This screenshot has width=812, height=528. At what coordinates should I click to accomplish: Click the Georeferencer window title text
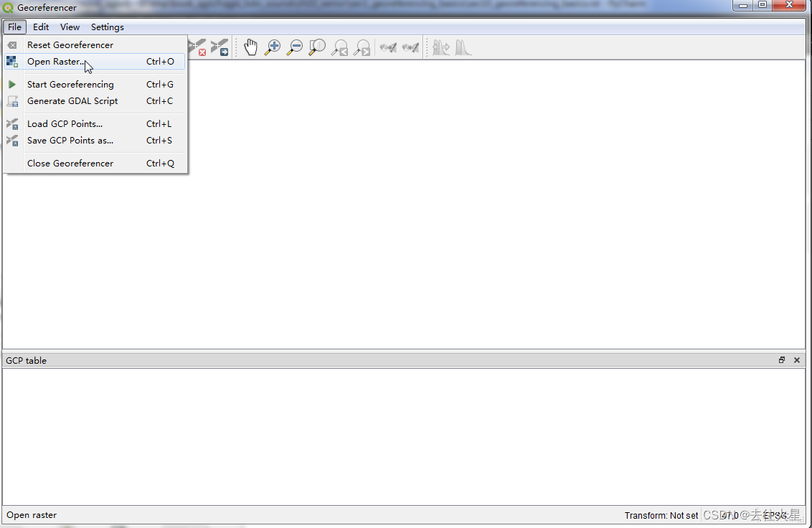[47, 8]
